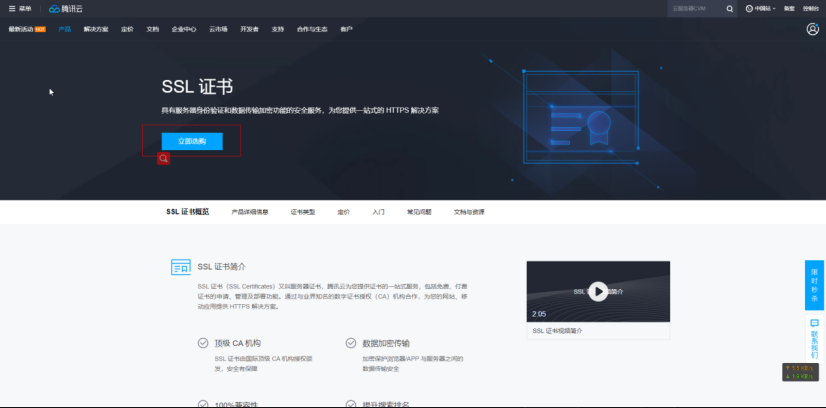Click the SSL 证书简介 certificate icon
826x408 pixels.
pos(181,267)
